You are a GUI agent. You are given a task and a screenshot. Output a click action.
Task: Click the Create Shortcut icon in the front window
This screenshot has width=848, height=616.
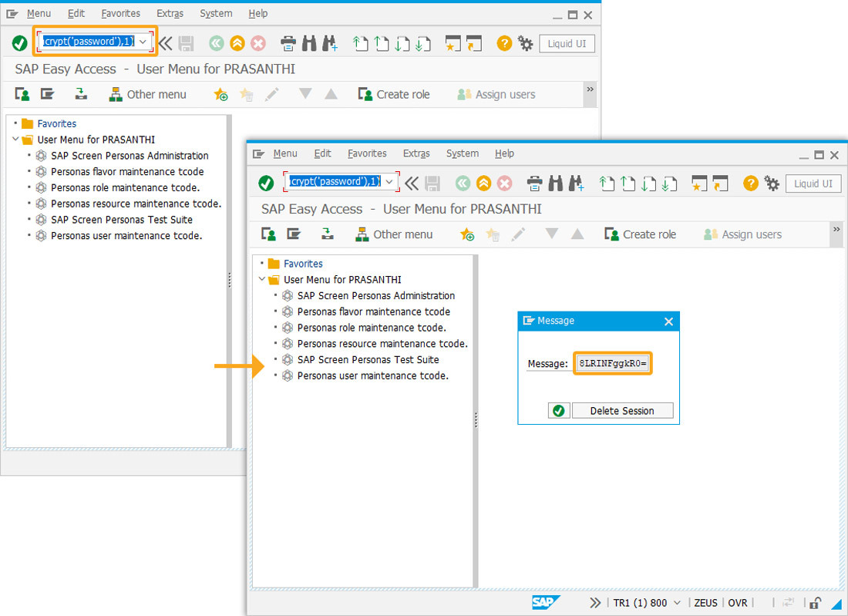720,183
